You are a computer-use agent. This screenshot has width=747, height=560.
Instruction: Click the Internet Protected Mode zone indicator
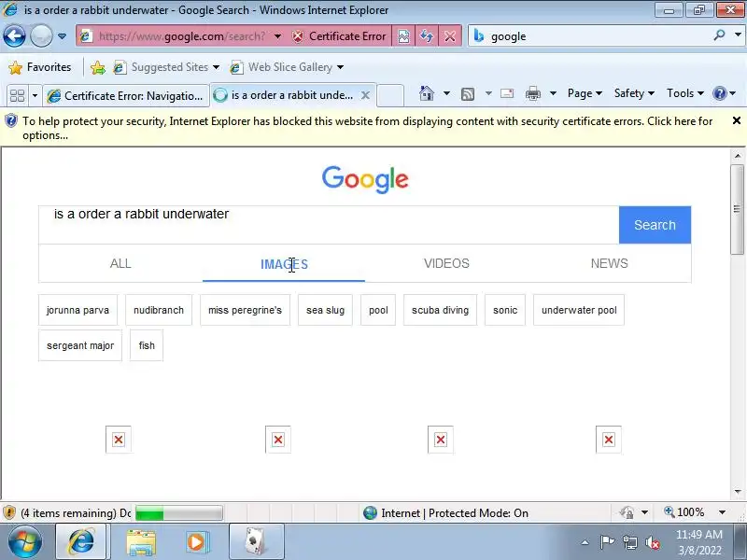click(x=446, y=512)
